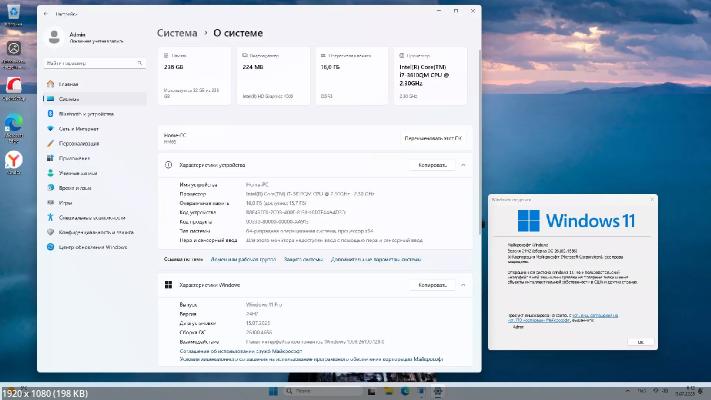Open the Microsoft services agreement link
Image resolution: width=711 pixels, height=400 pixels.
click(x=240, y=351)
